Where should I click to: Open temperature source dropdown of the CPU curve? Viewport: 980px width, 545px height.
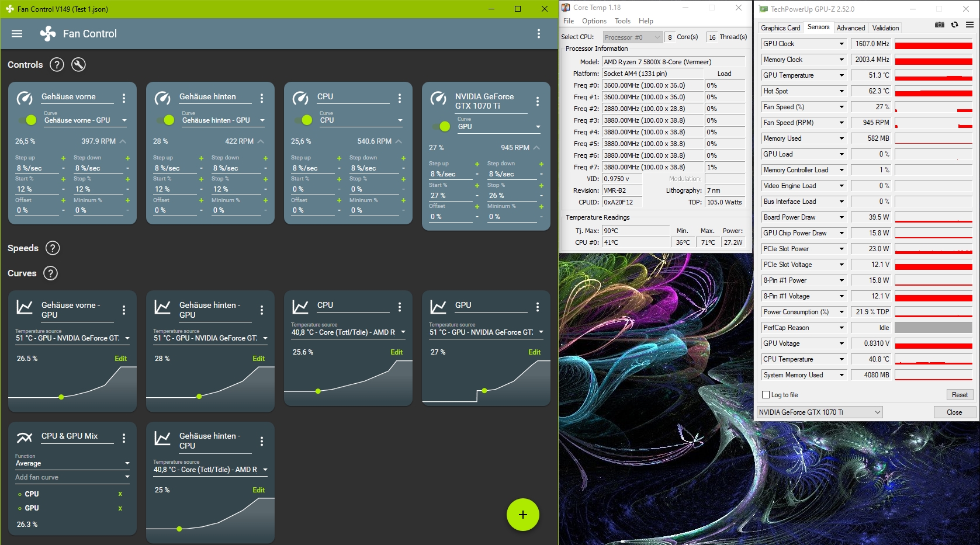coord(348,332)
